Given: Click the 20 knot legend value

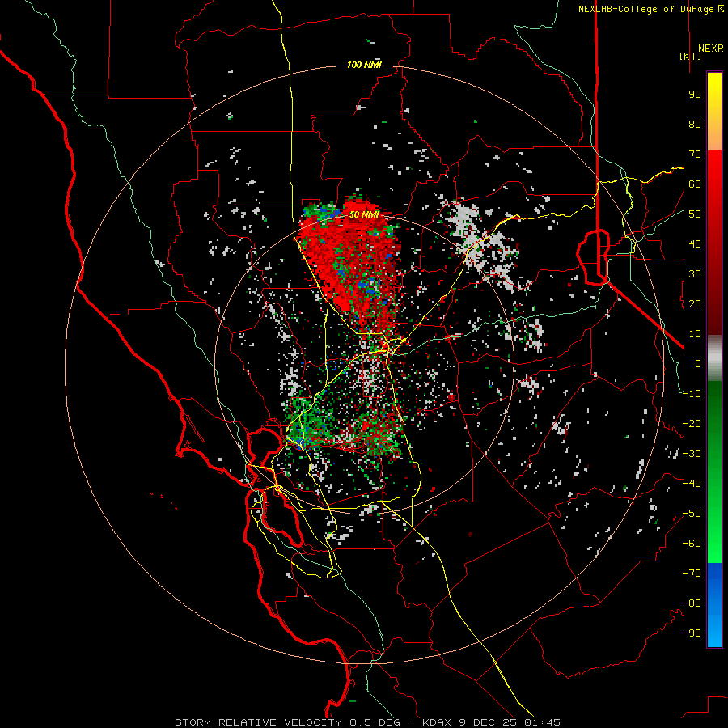Looking at the screenshot, I should pos(695,304).
